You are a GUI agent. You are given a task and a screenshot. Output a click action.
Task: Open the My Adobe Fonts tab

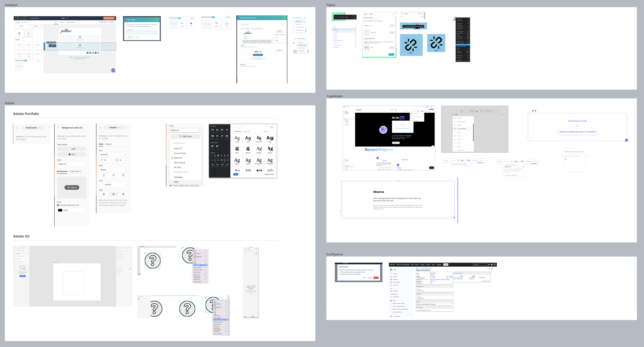tap(247, 131)
